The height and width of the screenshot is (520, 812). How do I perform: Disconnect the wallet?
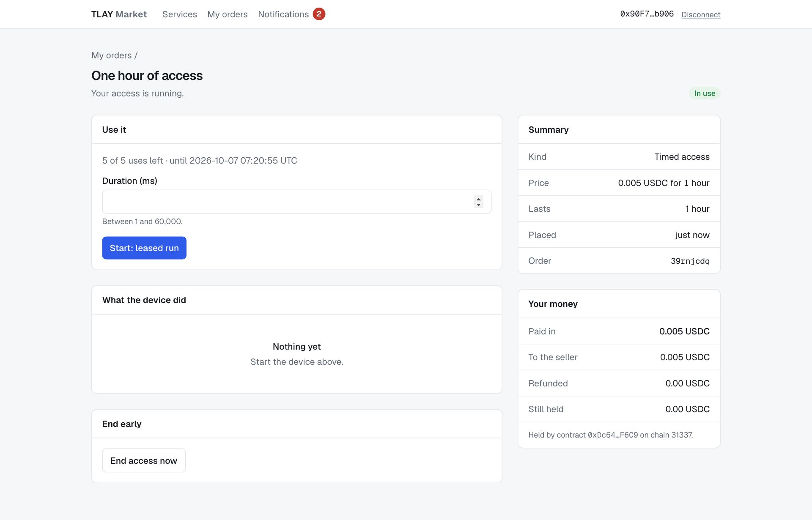pyautogui.click(x=701, y=15)
